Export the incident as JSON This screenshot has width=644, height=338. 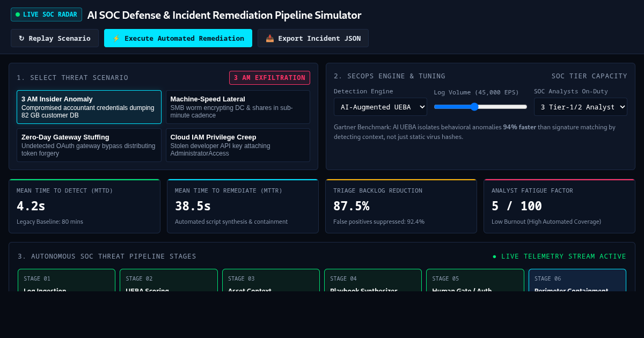pos(313,38)
